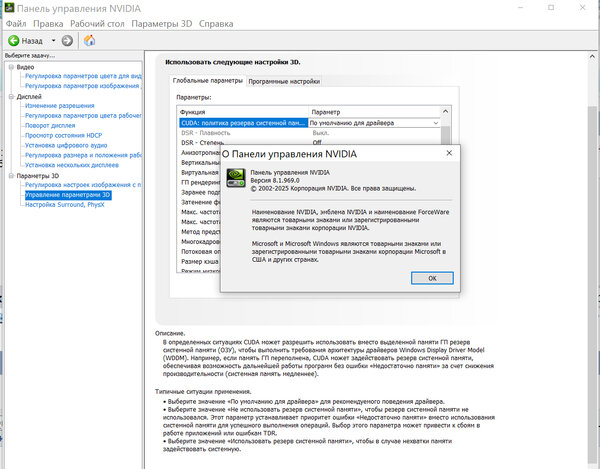Click the Выкл. value of DSR - Плавность
Viewport: 600px width, 469px height.
321,133
